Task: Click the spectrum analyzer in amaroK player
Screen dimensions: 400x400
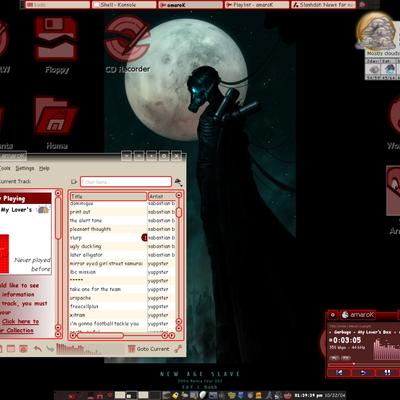Action: (x=386, y=349)
